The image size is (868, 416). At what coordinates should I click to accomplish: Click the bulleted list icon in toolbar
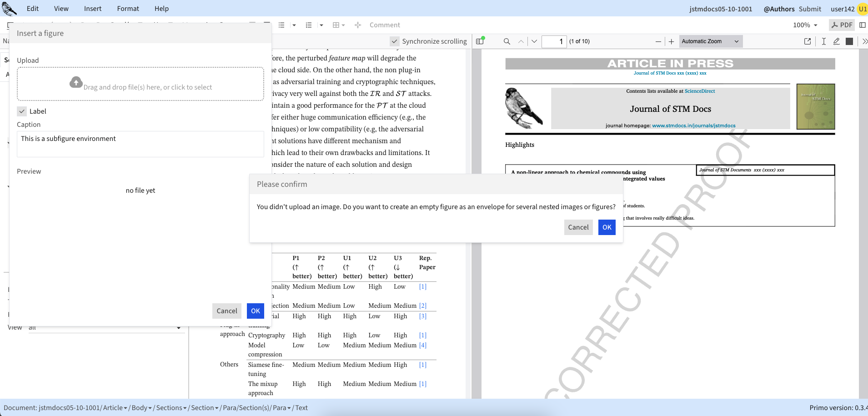tap(281, 25)
